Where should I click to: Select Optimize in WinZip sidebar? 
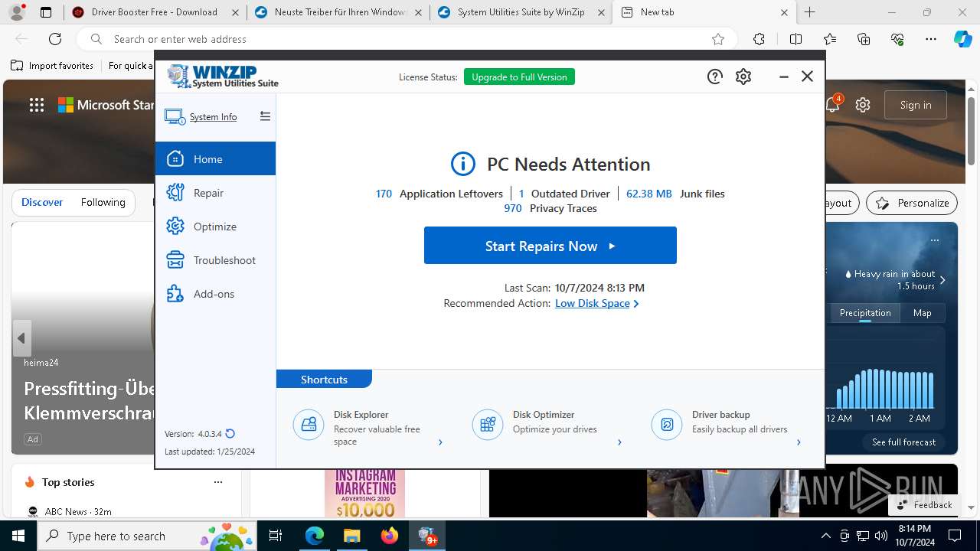point(215,226)
